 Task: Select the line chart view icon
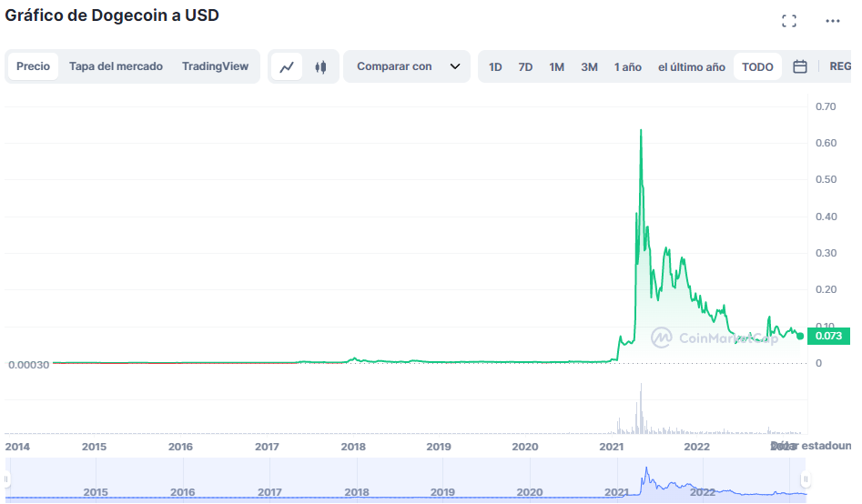[x=287, y=66]
